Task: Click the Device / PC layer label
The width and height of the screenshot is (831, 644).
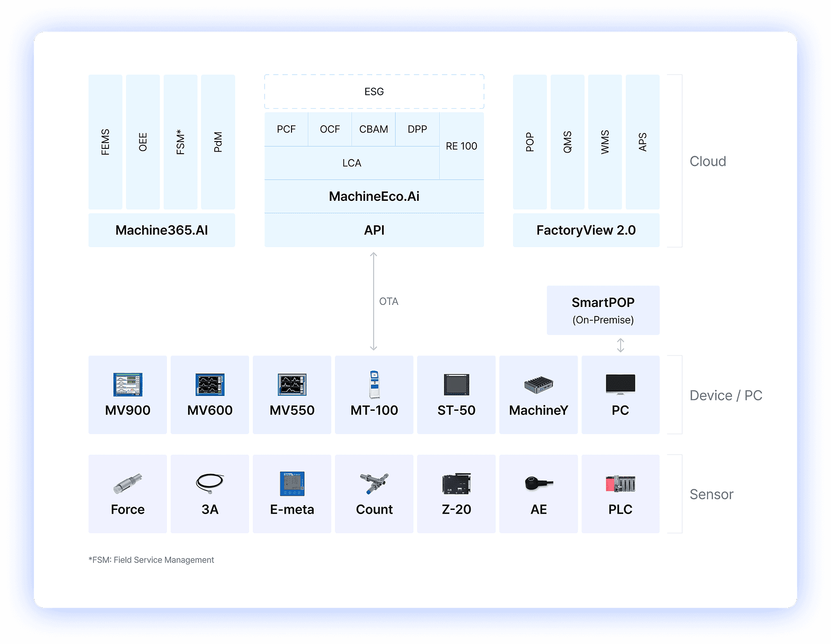Action: (726, 395)
